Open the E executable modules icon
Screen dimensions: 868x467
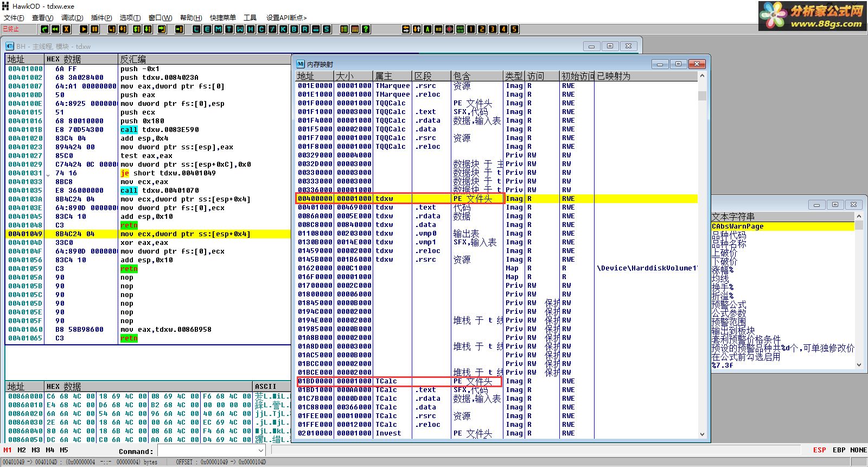[207, 29]
